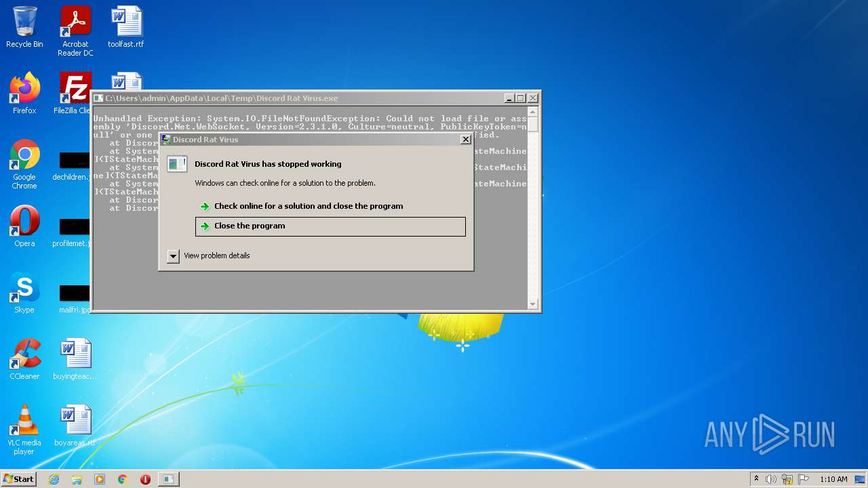Launch Firefox from the desktop

click(x=24, y=94)
